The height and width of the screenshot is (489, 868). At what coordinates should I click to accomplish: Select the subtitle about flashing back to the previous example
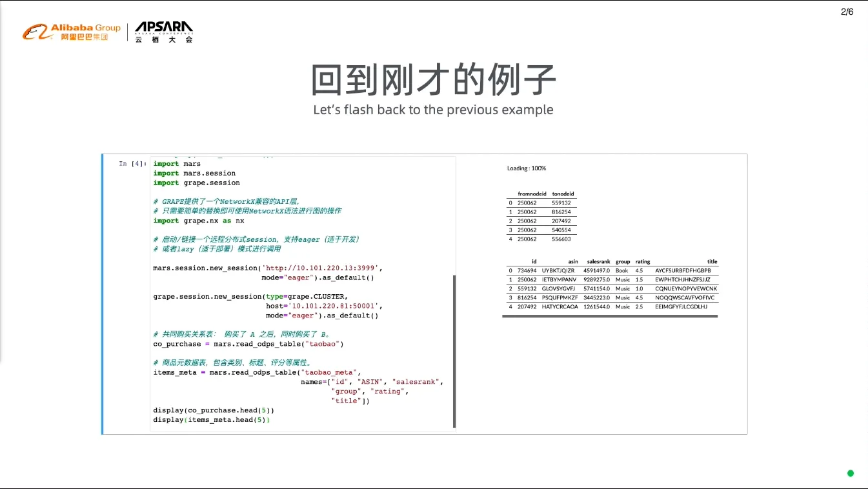coord(433,110)
